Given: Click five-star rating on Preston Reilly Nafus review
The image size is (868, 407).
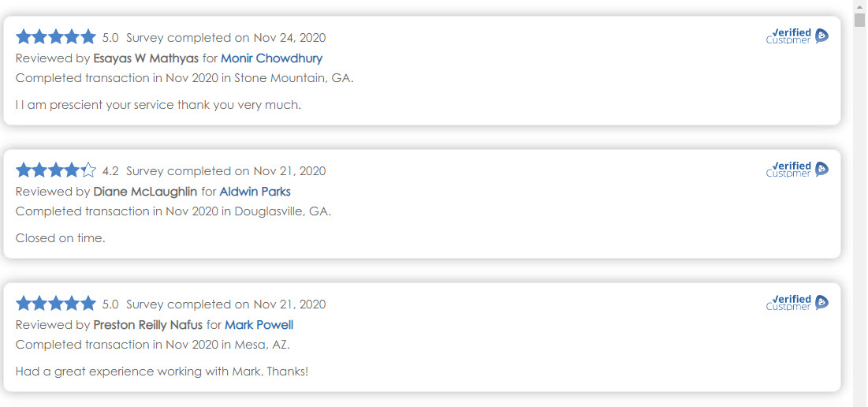Looking at the screenshot, I should [56, 304].
